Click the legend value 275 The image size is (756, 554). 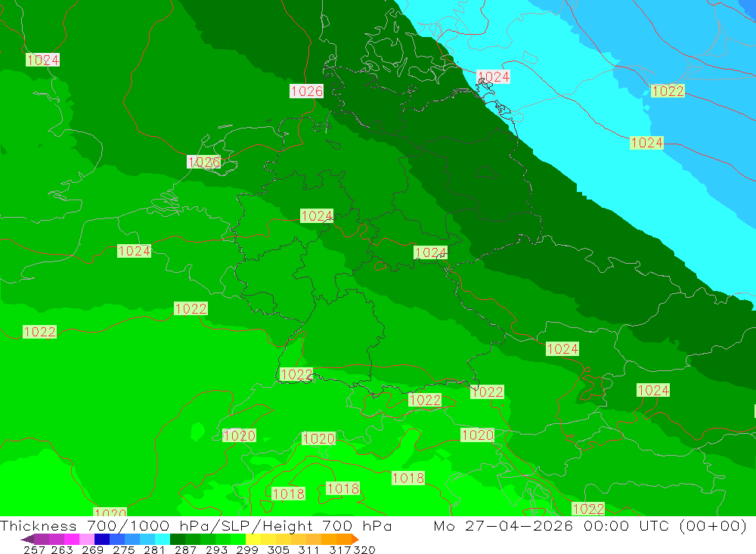[x=123, y=549]
